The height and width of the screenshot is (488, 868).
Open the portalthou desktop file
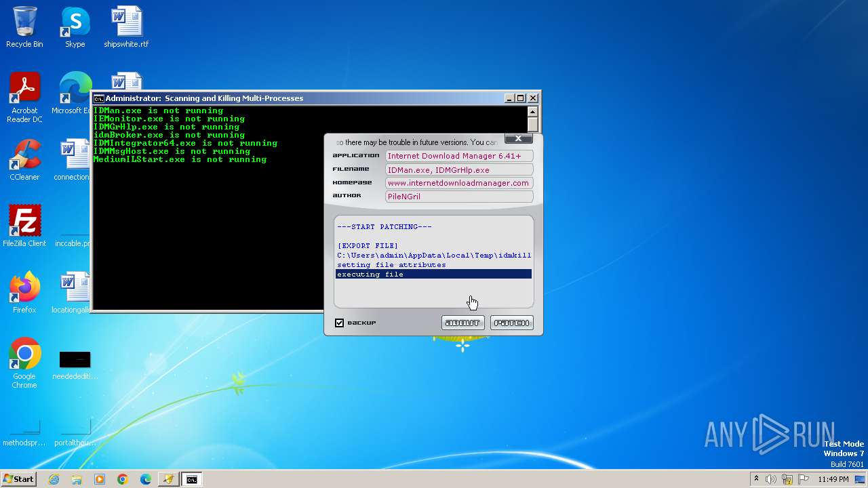click(x=75, y=434)
